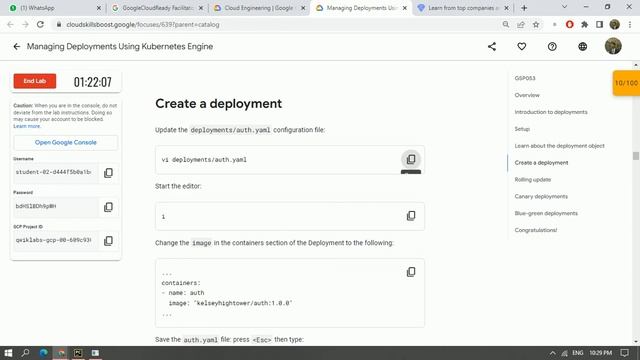Click the GCP Project ID field

pos(56,240)
